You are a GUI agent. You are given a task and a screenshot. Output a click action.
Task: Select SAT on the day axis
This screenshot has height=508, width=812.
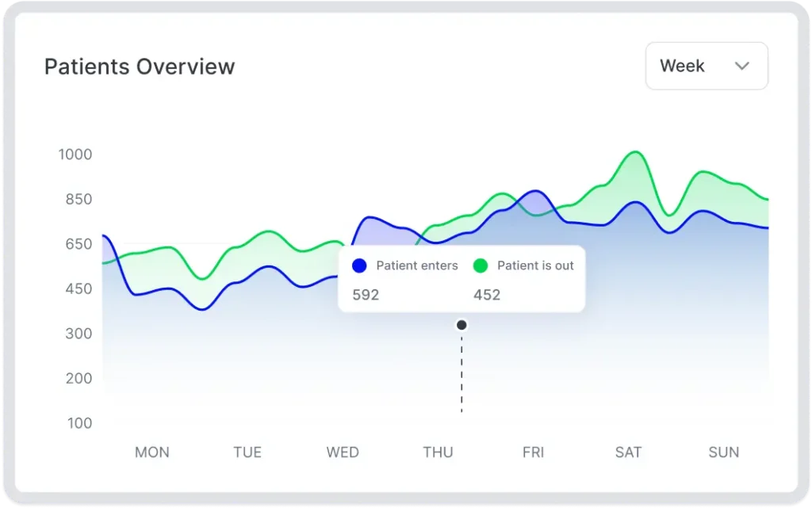point(628,453)
